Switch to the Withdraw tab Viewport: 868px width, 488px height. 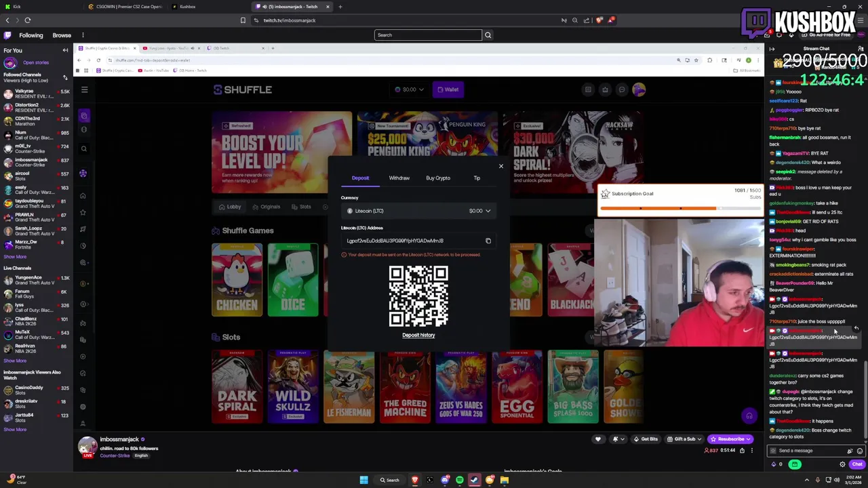pos(399,178)
